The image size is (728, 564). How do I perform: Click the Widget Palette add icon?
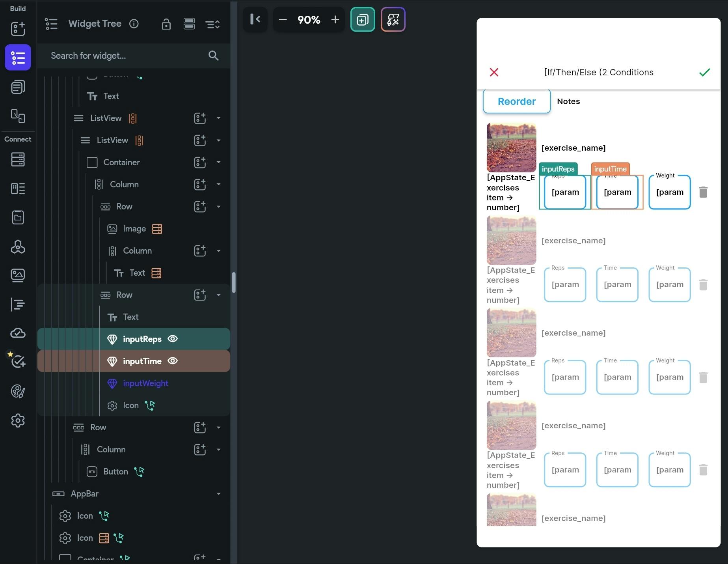point(18,28)
